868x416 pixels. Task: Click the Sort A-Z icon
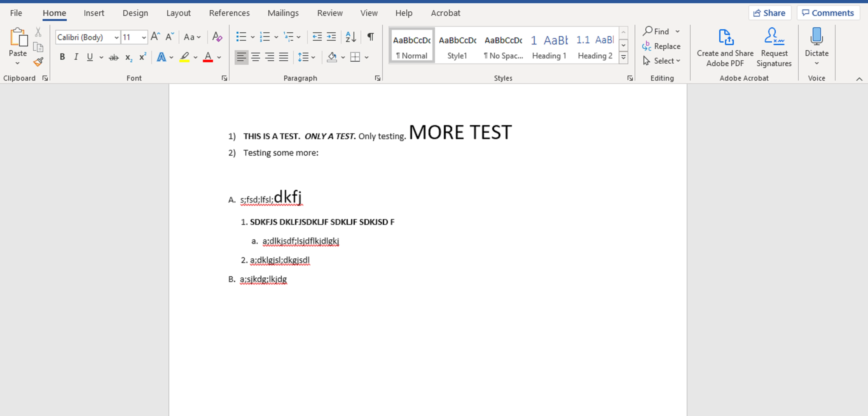click(350, 37)
